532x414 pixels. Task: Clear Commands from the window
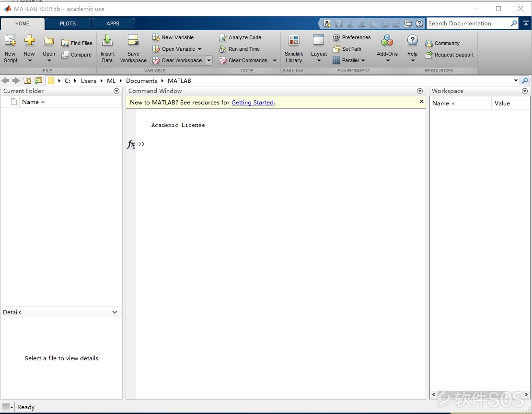pyautogui.click(x=243, y=60)
